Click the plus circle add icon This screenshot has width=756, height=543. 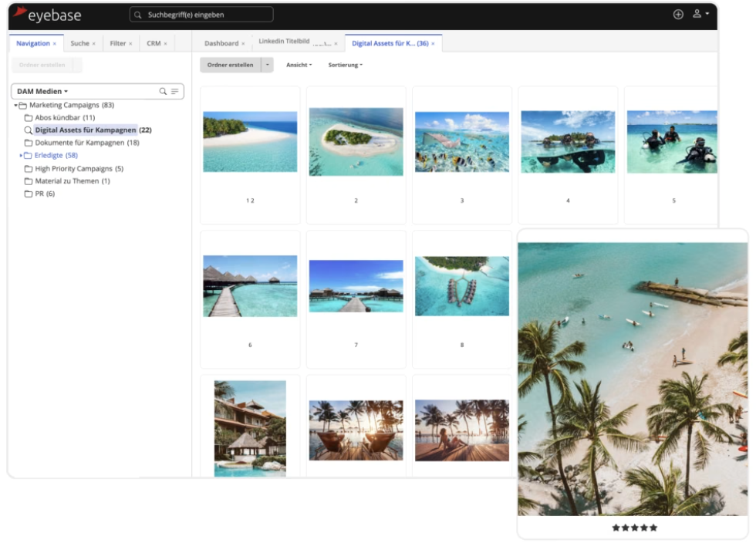[678, 15]
